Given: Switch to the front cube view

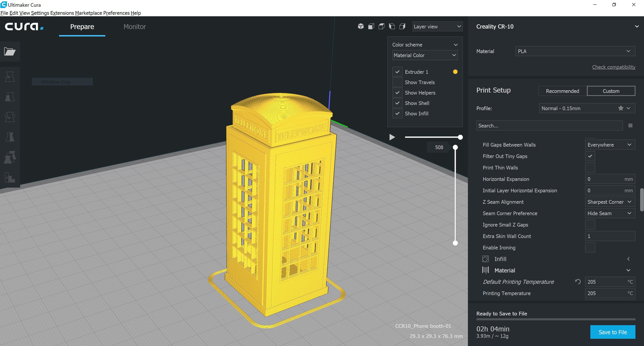Looking at the screenshot, I should coord(371,26).
